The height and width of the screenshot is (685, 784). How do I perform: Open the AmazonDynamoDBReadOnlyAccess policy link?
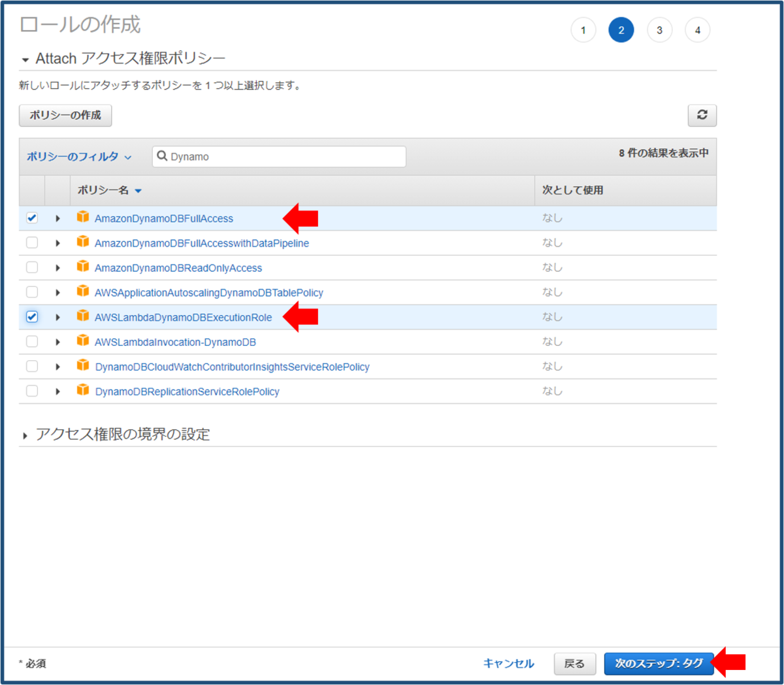tap(178, 268)
